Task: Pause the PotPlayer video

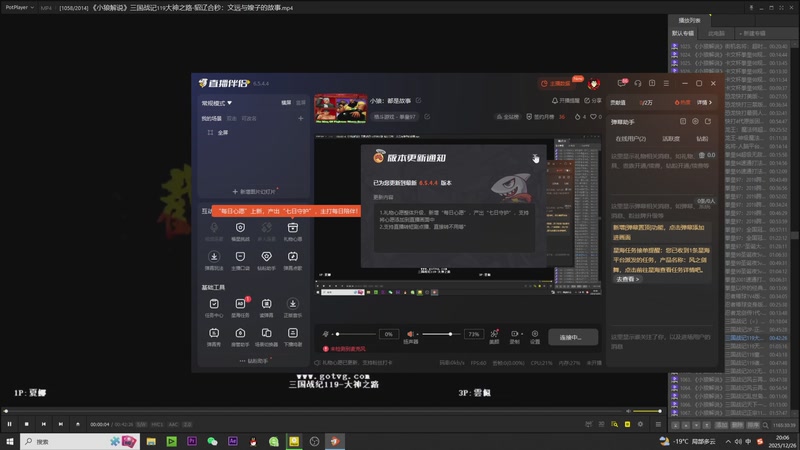Action: [x=10, y=424]
